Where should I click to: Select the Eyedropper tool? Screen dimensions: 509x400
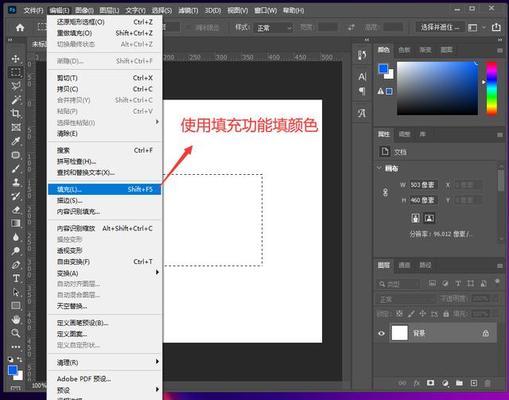coord(16,141)
